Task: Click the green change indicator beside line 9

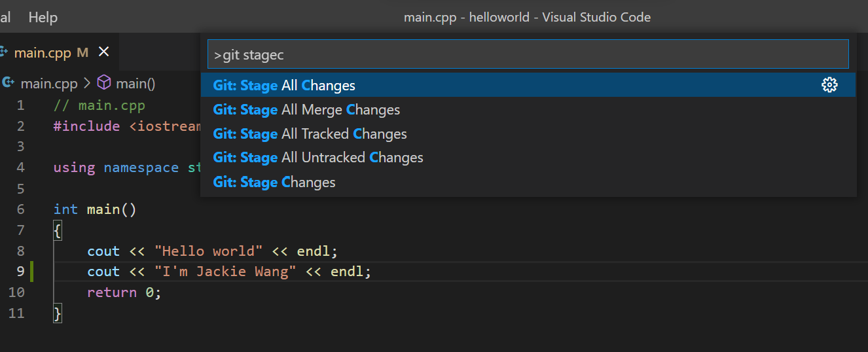Action: point(31,272)
